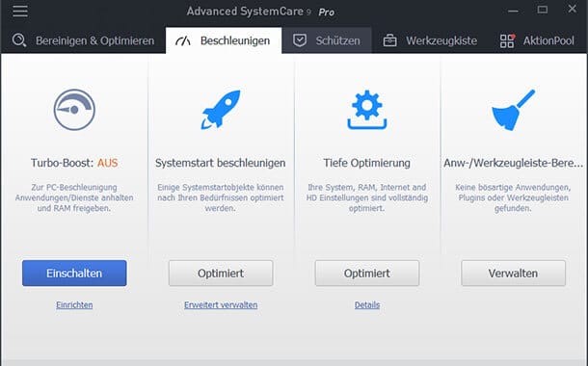Open the Erweitert verwalten link
The width and height of the screenshot is (588, 366).
coord(221,305)
